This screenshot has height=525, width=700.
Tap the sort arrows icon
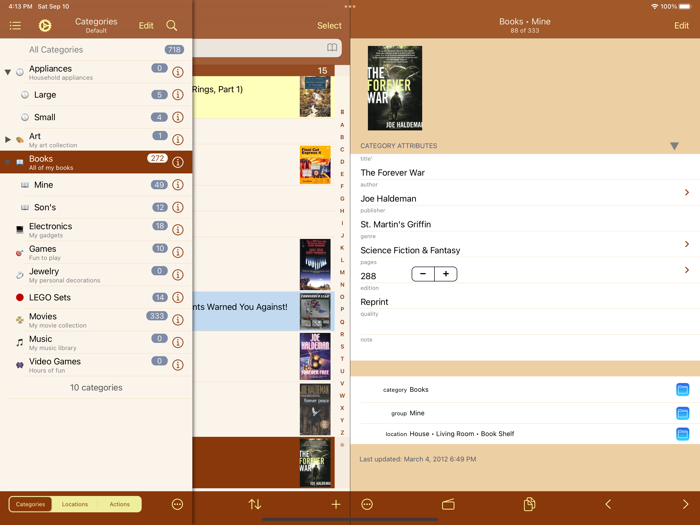tap(255, 504)
